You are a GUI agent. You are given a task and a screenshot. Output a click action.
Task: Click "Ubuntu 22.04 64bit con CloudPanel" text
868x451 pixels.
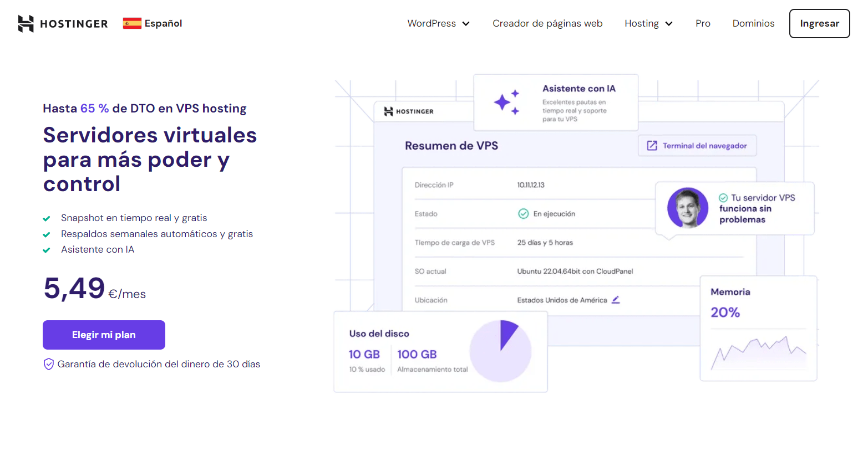point(575,271)
